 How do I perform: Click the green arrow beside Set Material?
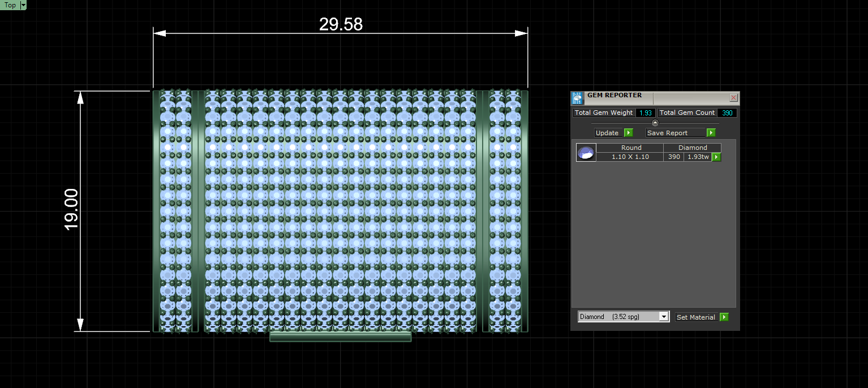click(x=724, y=317)
